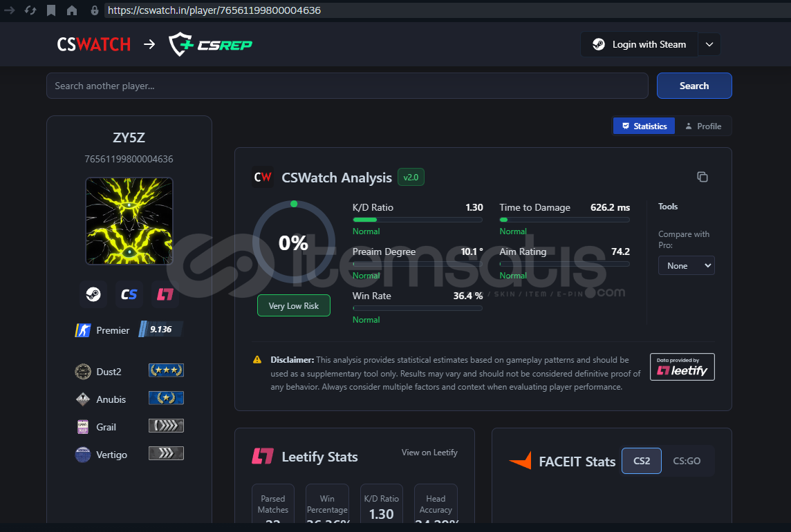This screenshot has height=532, width=791.
Task: Log in using Login with Steam button
Action: [x=639, y=44]
